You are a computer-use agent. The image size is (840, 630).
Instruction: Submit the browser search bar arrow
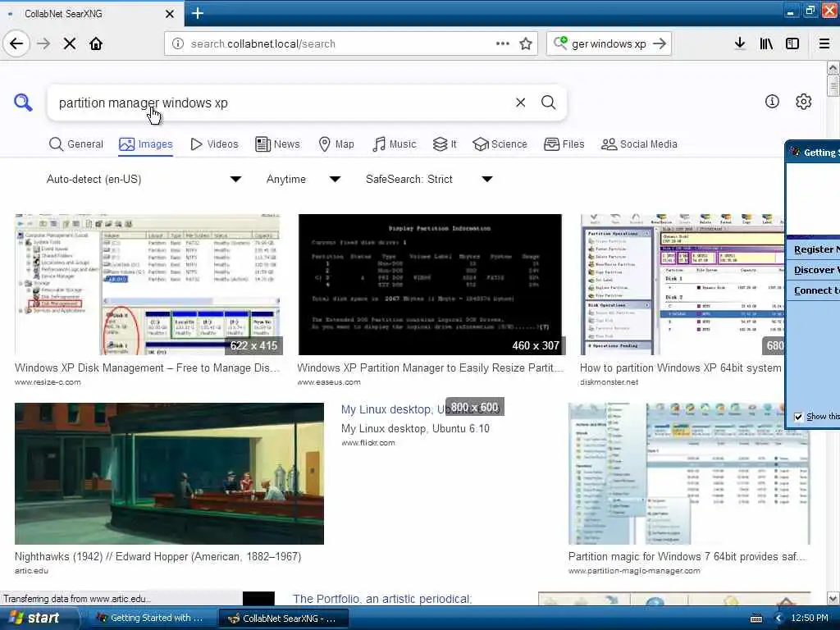click(660, 43)
